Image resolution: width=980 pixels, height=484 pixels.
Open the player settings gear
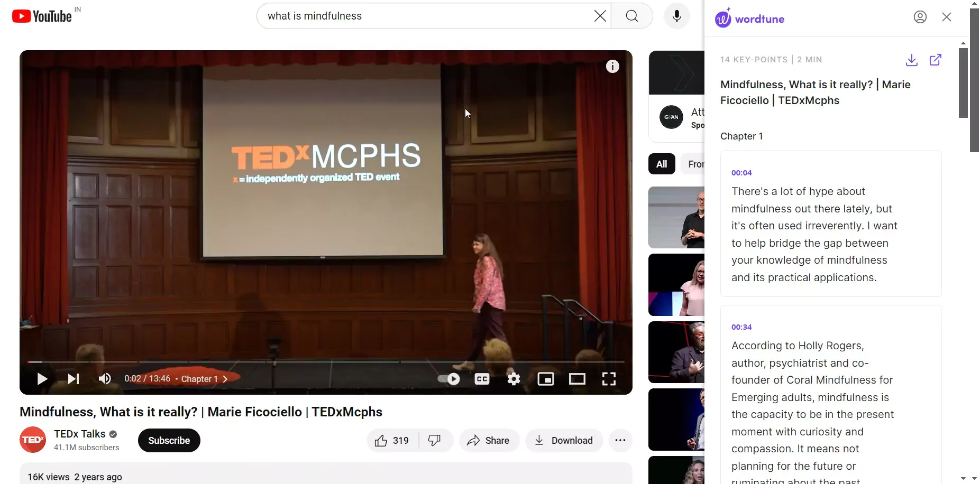[514, 379]
